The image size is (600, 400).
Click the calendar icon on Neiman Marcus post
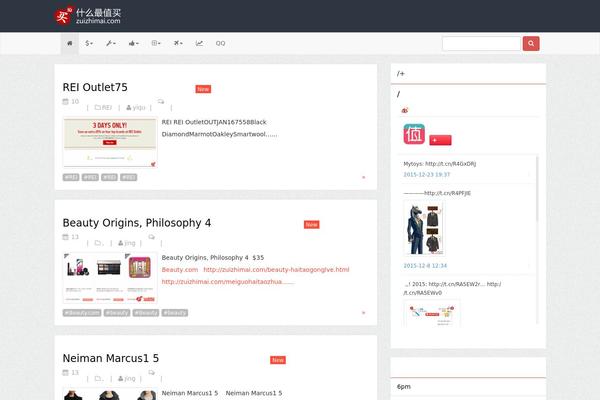pos(65,372)
